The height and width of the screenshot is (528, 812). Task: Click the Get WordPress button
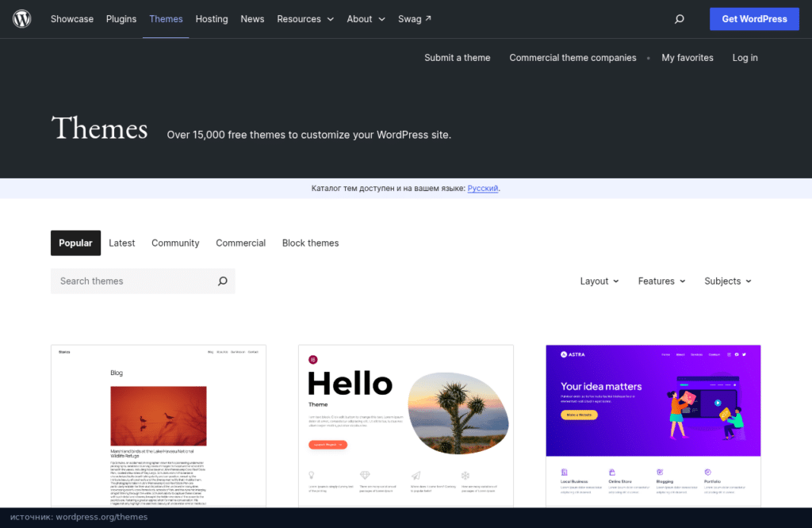[754, 19]
